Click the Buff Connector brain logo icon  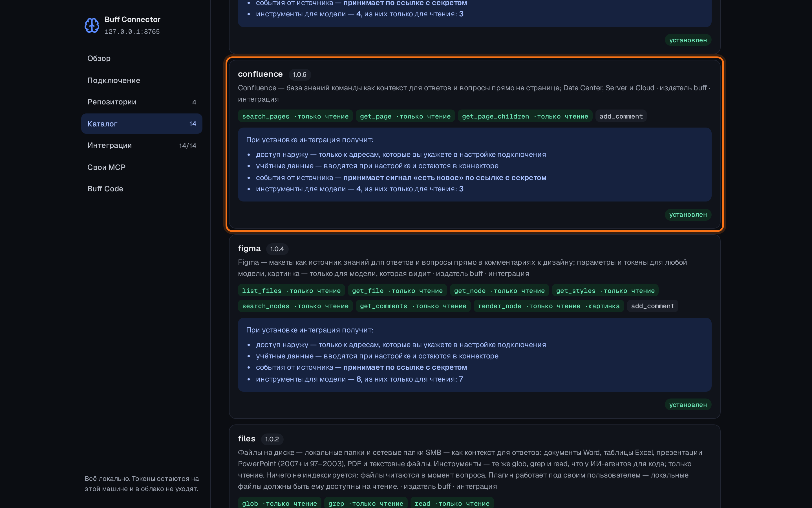click(x=92, y=25)
